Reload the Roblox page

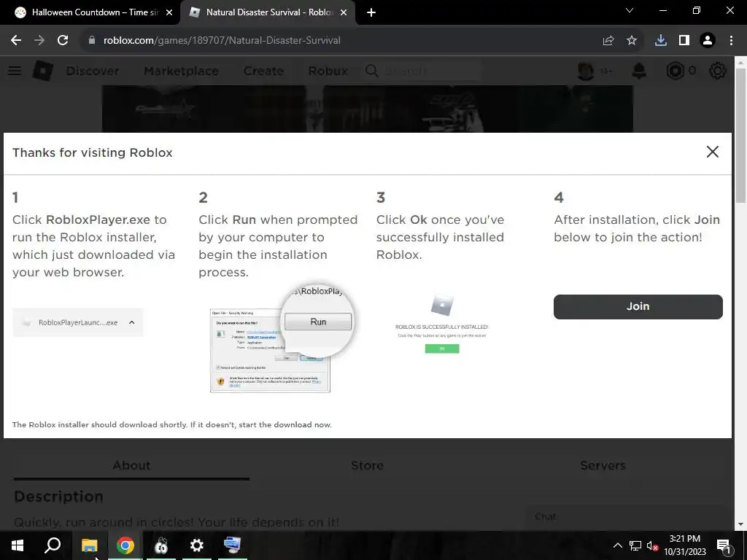coord(63,41)
